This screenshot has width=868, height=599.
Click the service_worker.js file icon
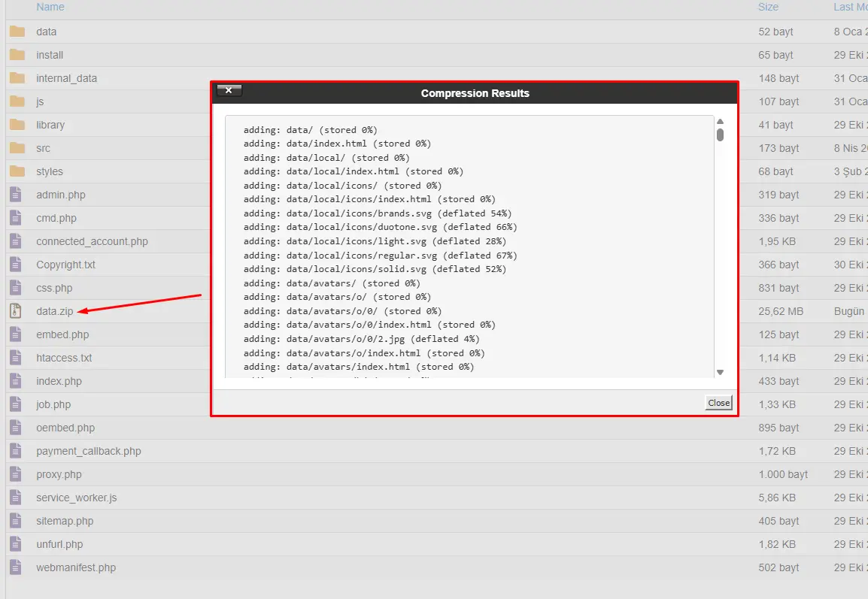click(x=16, y=498)
